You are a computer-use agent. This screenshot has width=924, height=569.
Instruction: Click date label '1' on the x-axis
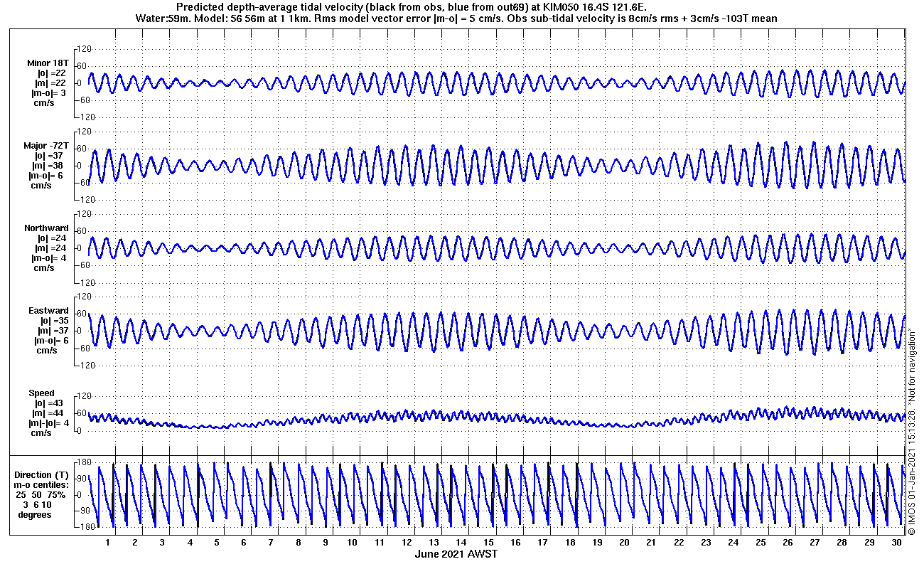pos(108,542)
